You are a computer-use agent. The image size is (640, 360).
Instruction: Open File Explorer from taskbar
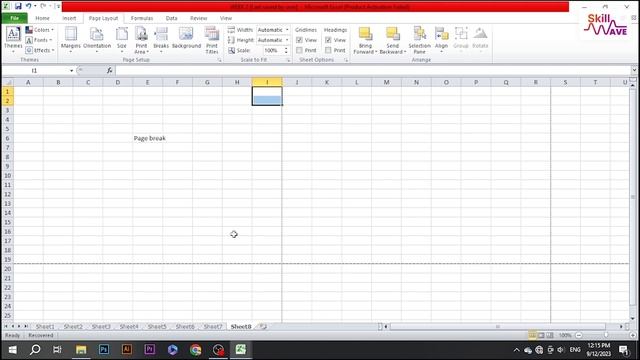coord(81,350)
